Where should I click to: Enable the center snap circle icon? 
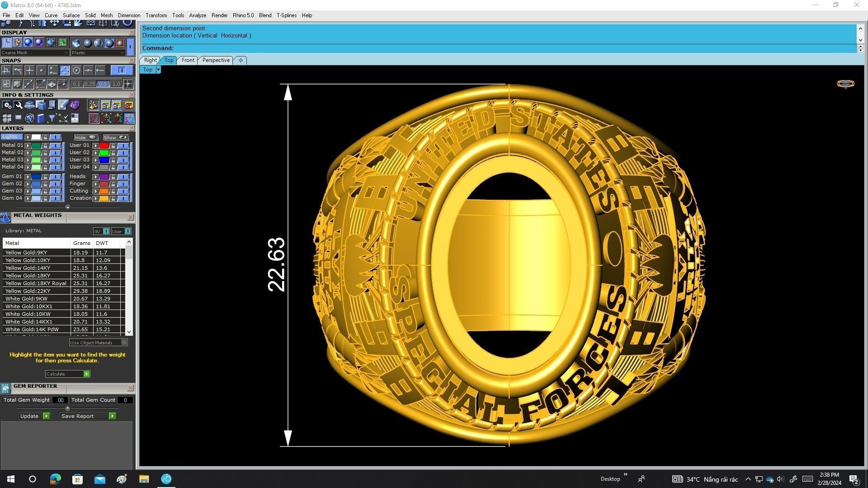(76, 70)
